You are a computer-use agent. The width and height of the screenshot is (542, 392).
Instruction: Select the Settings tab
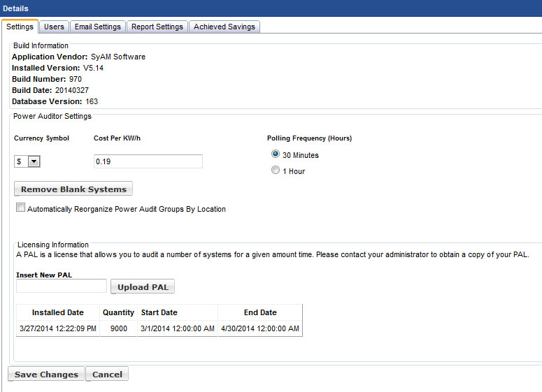pyautogui.click(x=20, y=27)
